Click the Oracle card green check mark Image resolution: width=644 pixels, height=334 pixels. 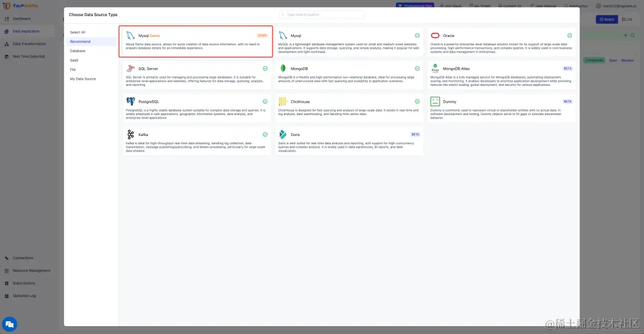point(569,36)
